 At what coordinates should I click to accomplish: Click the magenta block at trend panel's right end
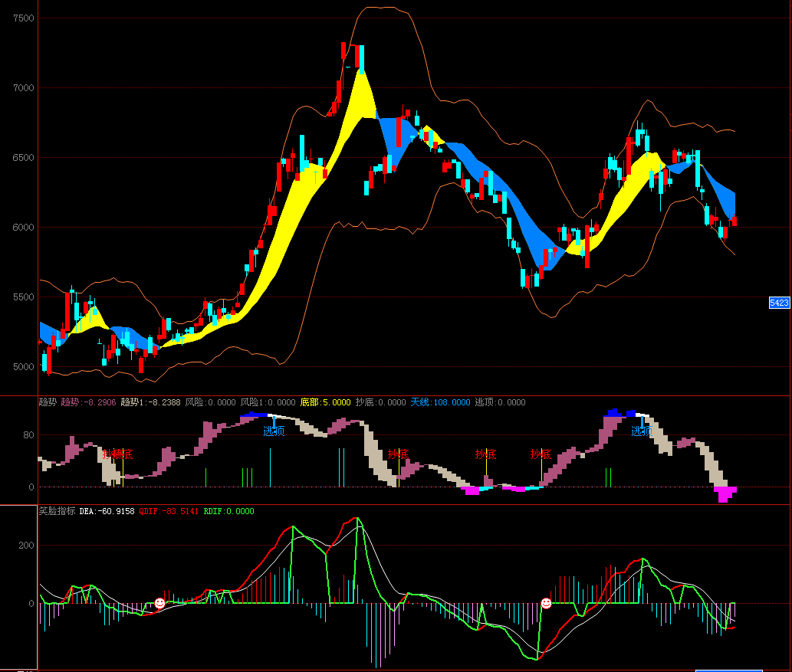pyautogui.click(x=725, y=493)
